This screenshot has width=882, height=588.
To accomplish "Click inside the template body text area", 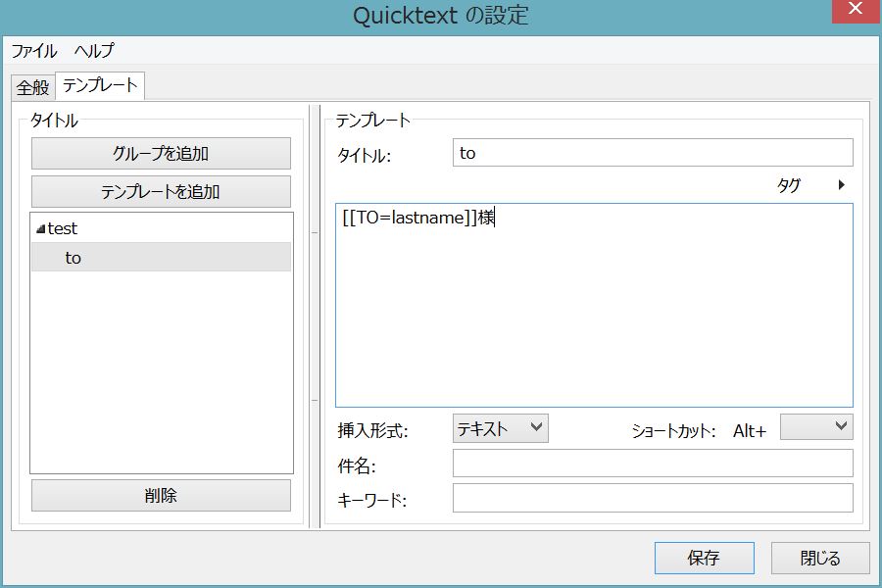I will [594, 314].
